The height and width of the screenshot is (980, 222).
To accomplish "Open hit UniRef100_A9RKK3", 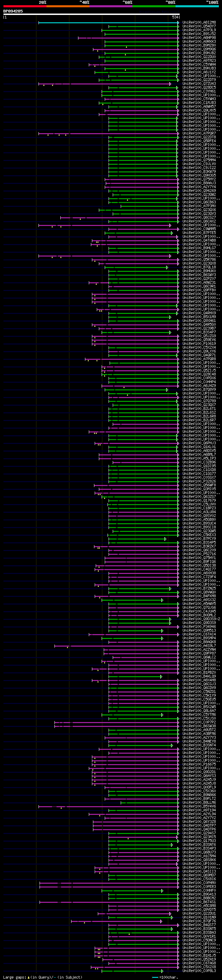I will point(199,42).
